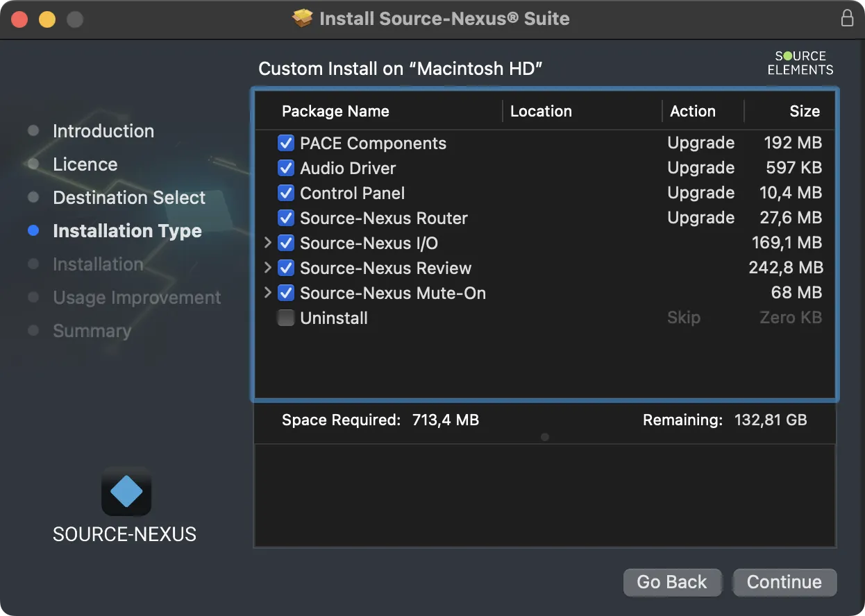865x616 pixels.
Task: Click the 192 MB size value
Action: (793, 144)
